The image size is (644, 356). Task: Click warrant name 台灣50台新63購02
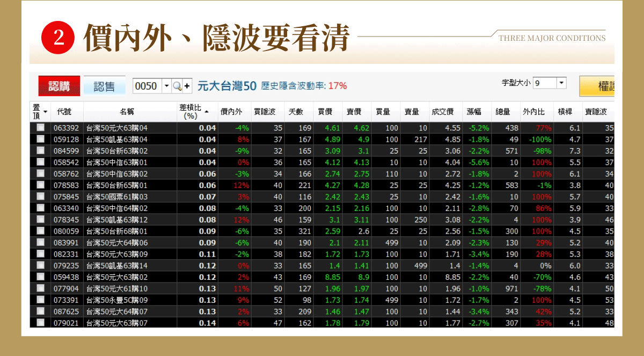(x=117, y=151)
